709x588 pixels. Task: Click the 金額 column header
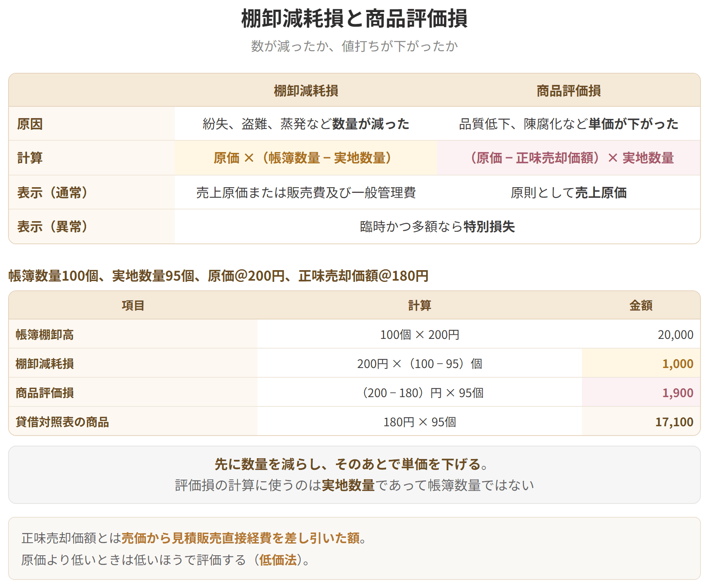tap(641, 305)
